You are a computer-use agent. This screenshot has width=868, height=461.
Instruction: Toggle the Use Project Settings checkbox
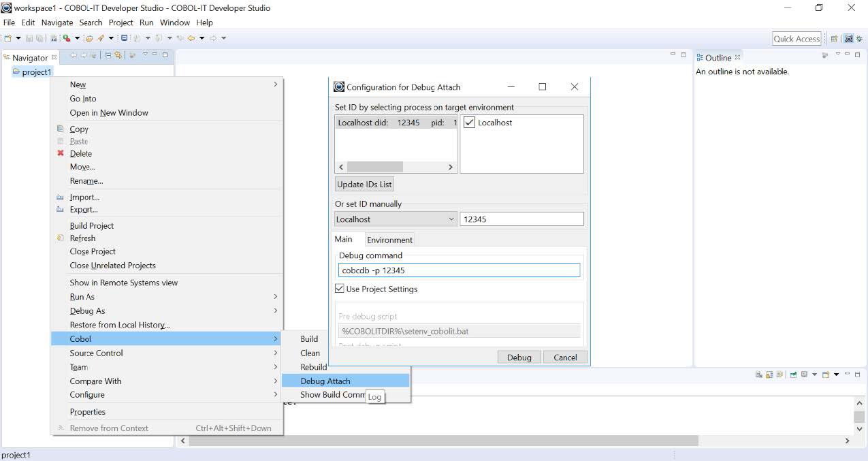(338, 288)
